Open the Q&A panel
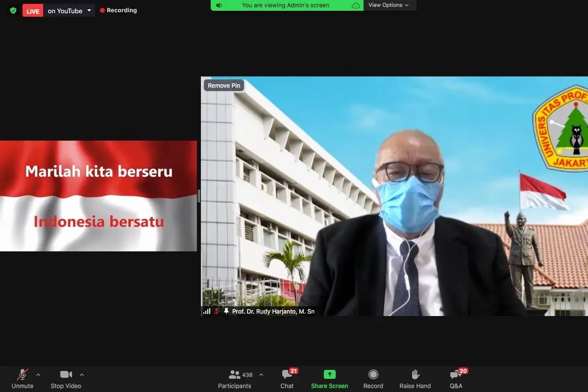Viewport: 588px width, 392px height. [x=456, y=379]
